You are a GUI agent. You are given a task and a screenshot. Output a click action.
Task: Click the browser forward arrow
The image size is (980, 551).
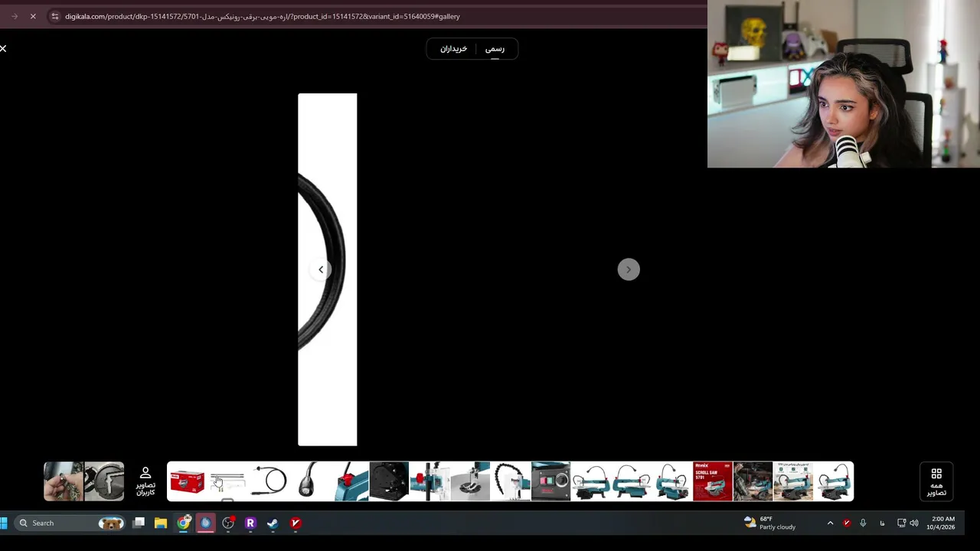[x=15, y=16]
